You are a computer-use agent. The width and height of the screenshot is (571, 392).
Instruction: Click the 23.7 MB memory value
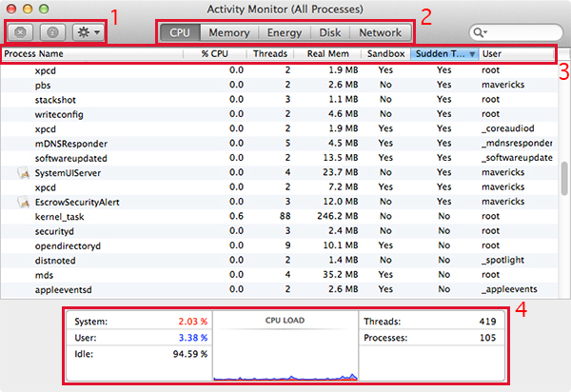click(x=341, y=172)
